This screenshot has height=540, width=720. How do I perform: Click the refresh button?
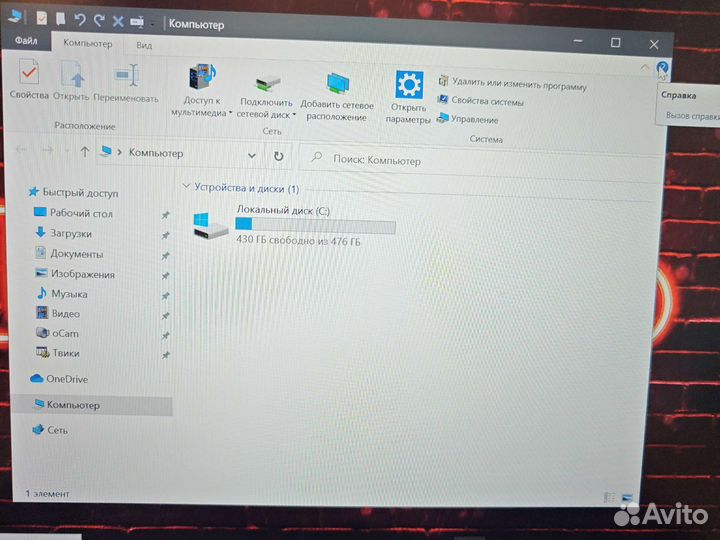(x=278, y=157)
